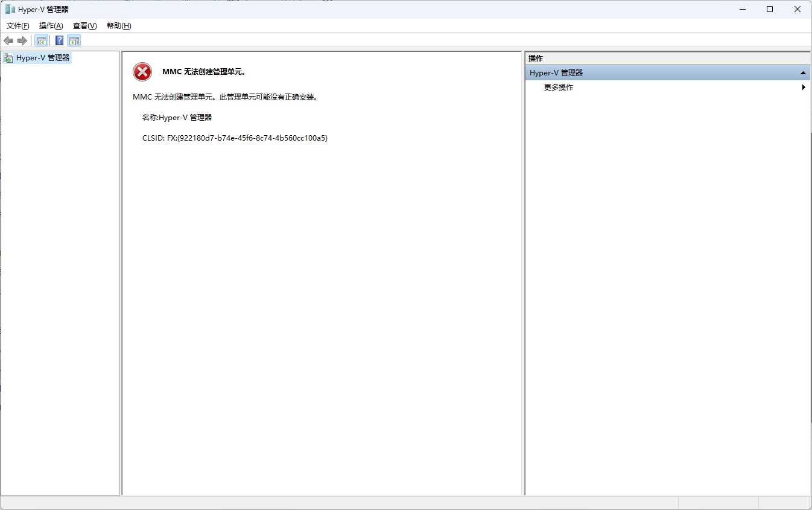Click the red error icon
The width and height of the screenshot is (812, 510).
[x=142, y=72]
